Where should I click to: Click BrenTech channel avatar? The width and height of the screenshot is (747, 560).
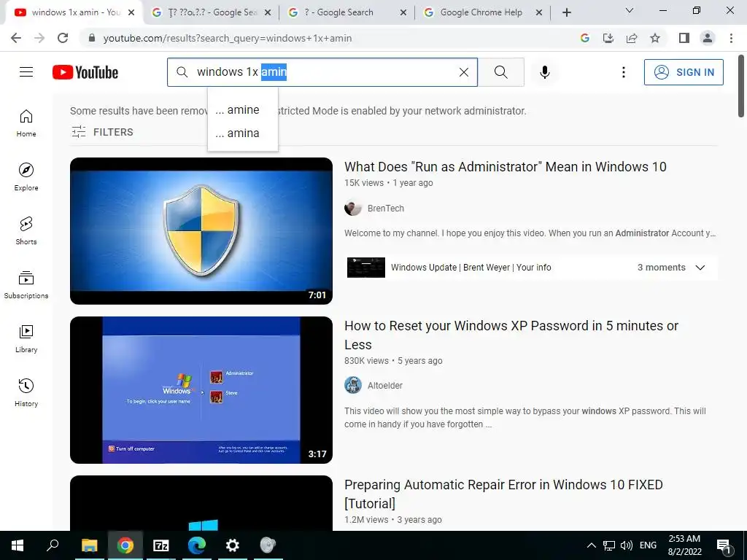(x=353, y=208)
